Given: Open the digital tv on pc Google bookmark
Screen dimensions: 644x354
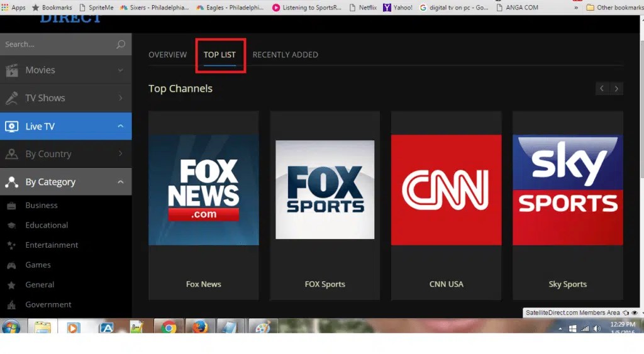Looking at the screenshot, I should [x=454, y=8].
